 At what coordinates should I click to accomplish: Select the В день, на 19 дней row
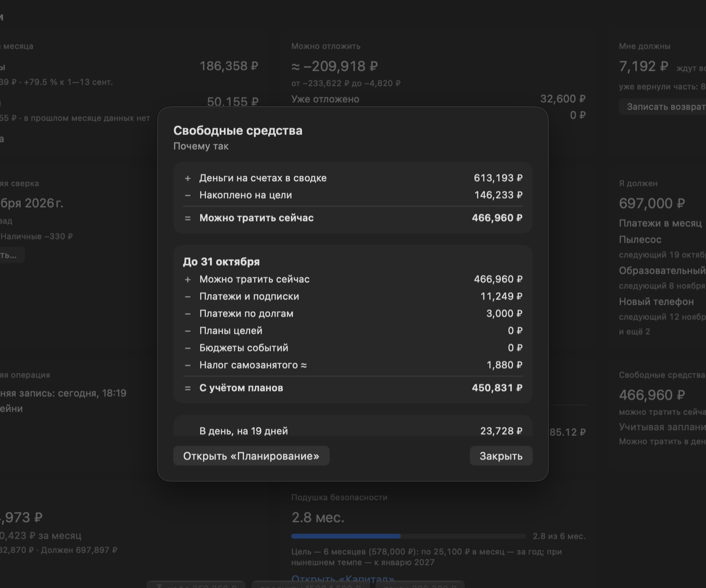pyautogui.click(x=353, y=431)
